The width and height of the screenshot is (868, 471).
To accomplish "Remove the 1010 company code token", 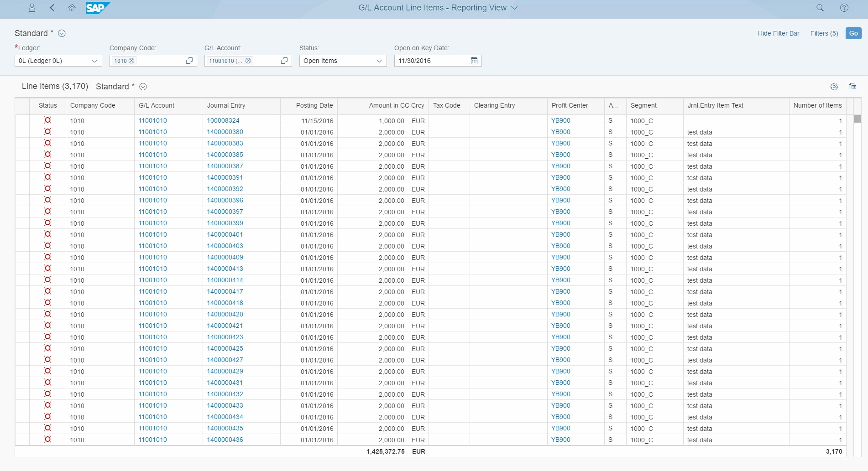I will coord(131,61).
